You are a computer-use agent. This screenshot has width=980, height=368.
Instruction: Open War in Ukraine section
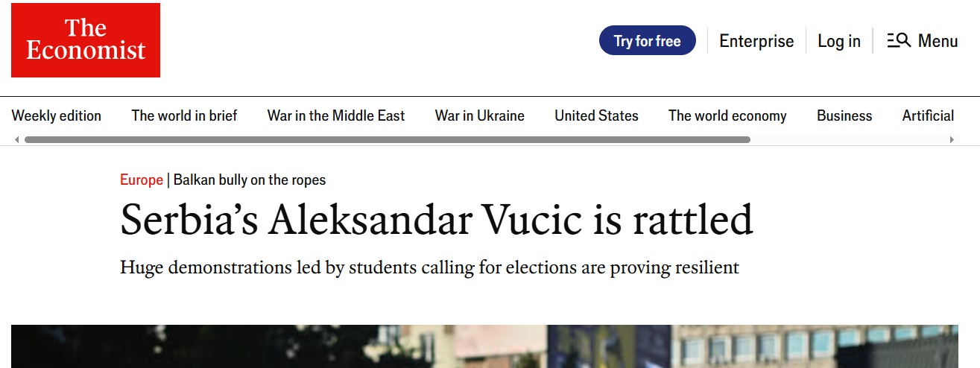(480, 115)
